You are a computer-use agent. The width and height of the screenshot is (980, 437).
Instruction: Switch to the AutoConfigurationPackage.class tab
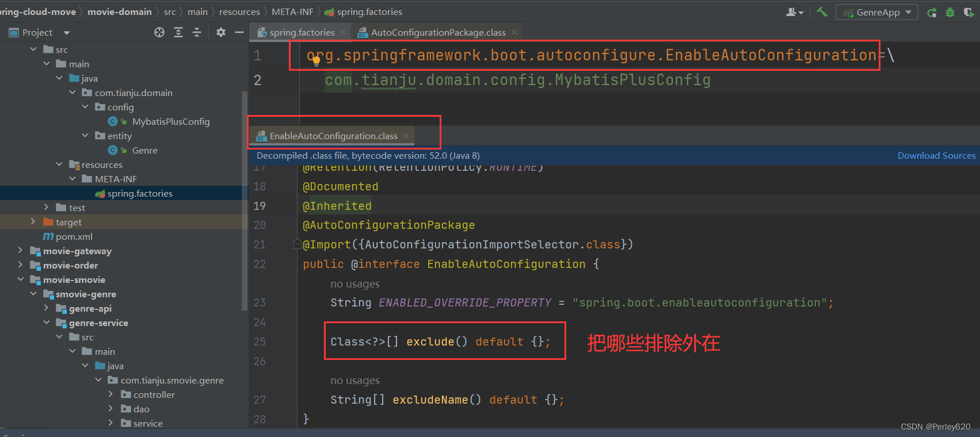[438, 32]
